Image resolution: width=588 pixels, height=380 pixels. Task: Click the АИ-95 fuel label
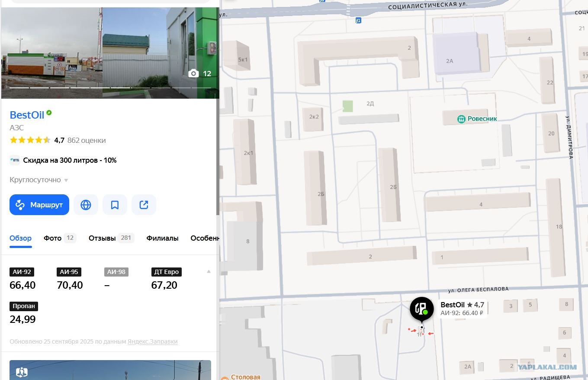[x=69, y=272]
